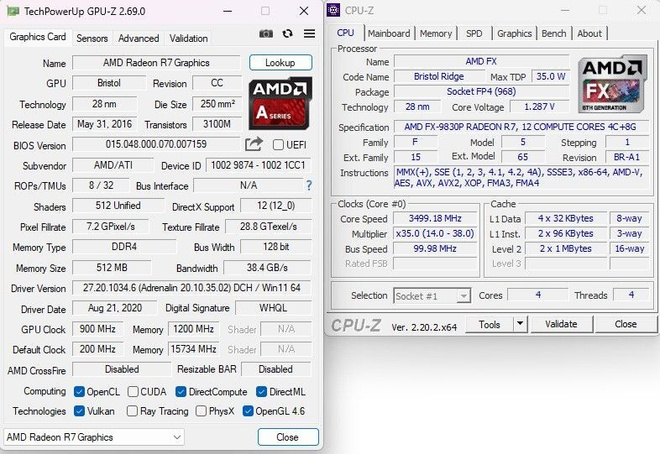This screenshot has width=660, height=454.
Task: Open the Memory tab in CPU-Z
Action: (x=436, y=33)
